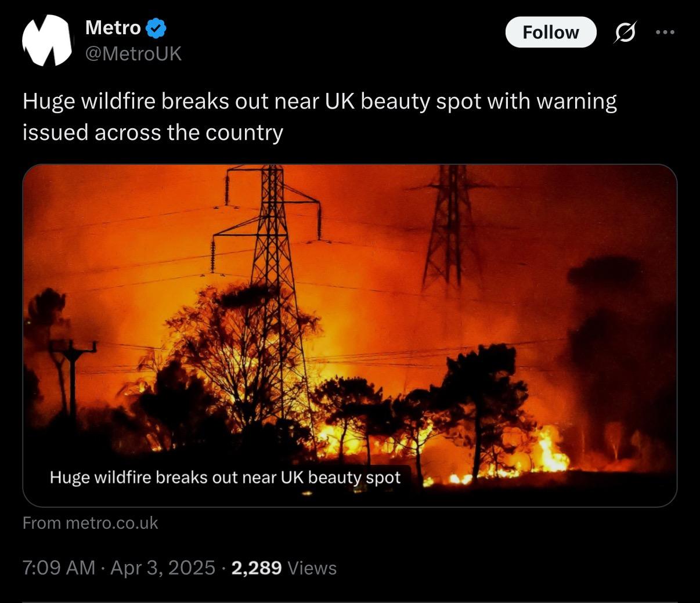Click the Views label
Screen dimensions: 700x603
312,568
